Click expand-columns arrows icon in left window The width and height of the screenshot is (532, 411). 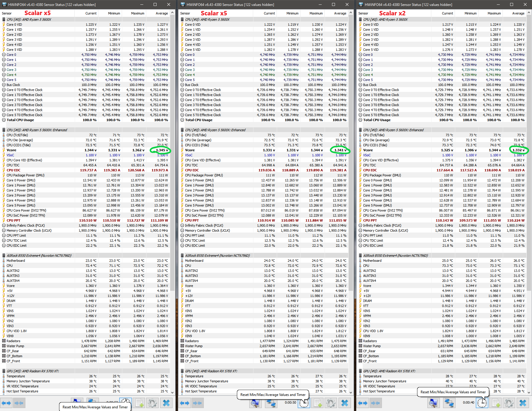(x=6, y=403)
